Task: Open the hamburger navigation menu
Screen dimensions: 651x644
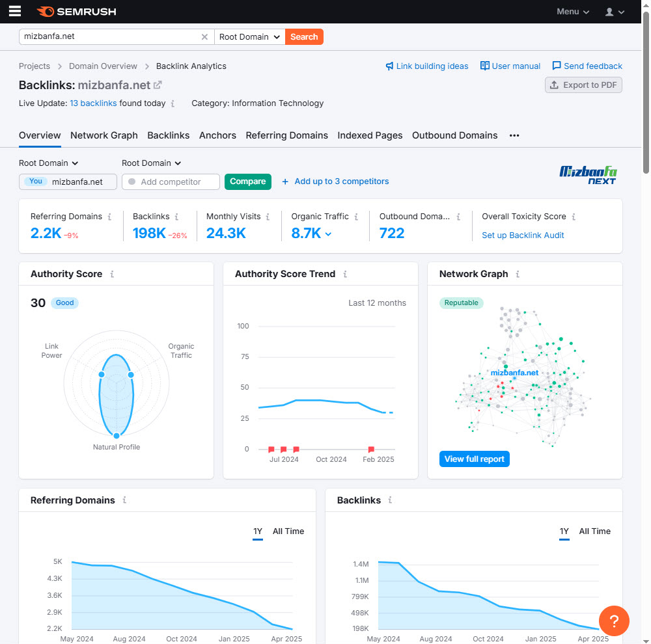Action: (x=15, y=11)
